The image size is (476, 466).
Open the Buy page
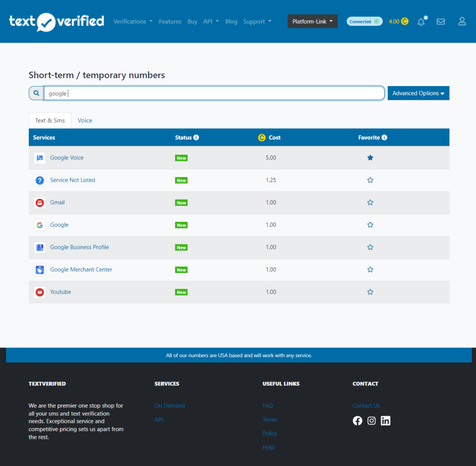click(192, 21)
